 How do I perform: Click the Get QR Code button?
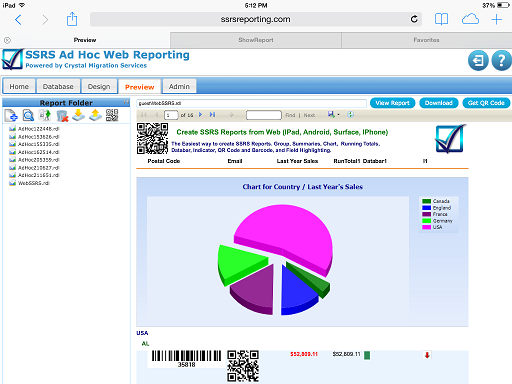tap(486, 103)
